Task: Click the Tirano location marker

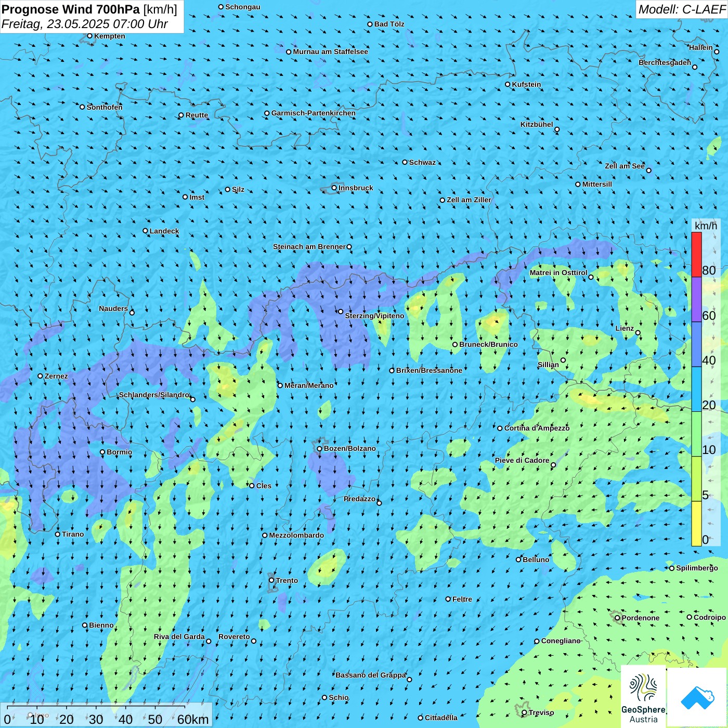Action: pyautogui.click(x=58, y=534)
